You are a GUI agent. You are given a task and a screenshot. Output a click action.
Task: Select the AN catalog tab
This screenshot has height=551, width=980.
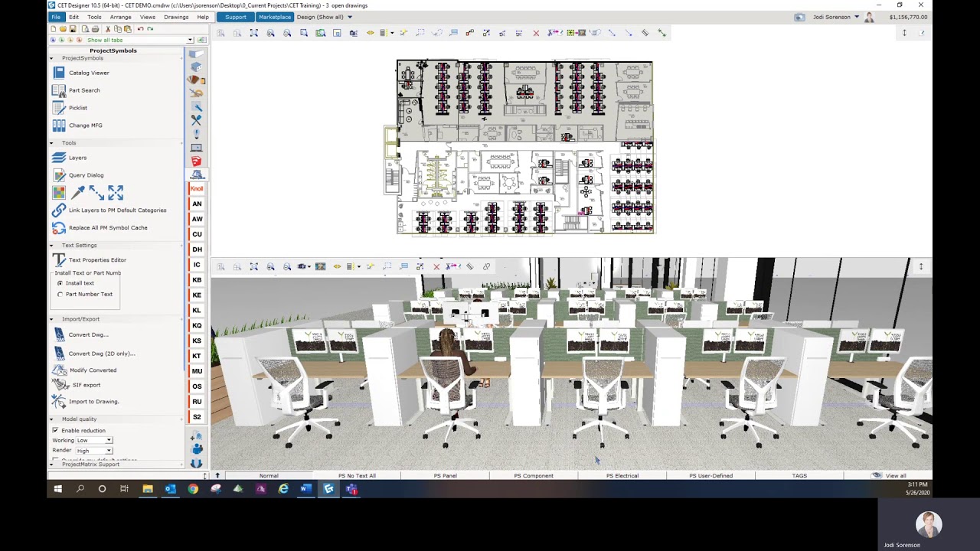coord(197,204)
